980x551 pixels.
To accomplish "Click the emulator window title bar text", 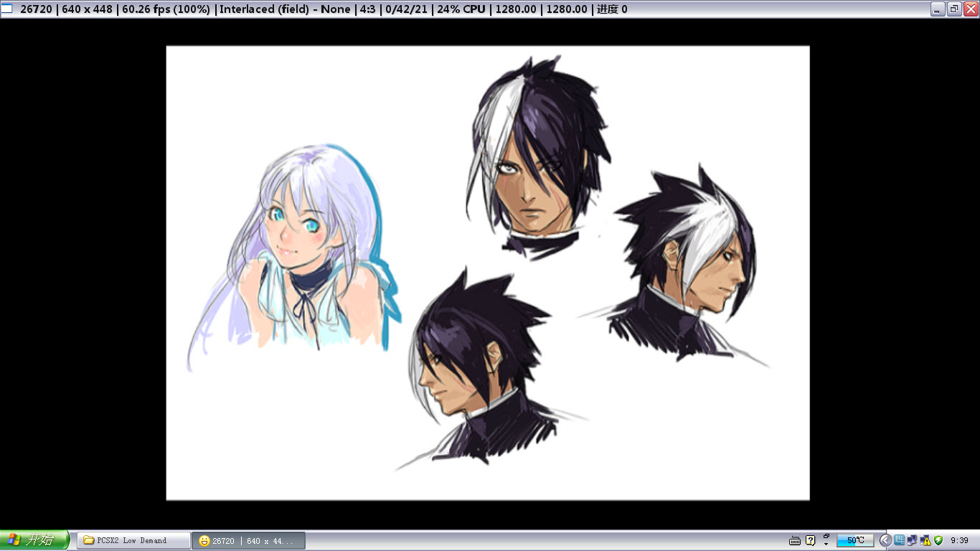I will click(x=324, y=9).
